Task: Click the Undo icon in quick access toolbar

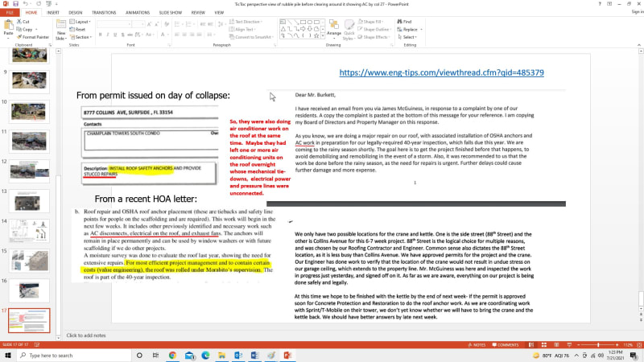Action: pos(26,4)
